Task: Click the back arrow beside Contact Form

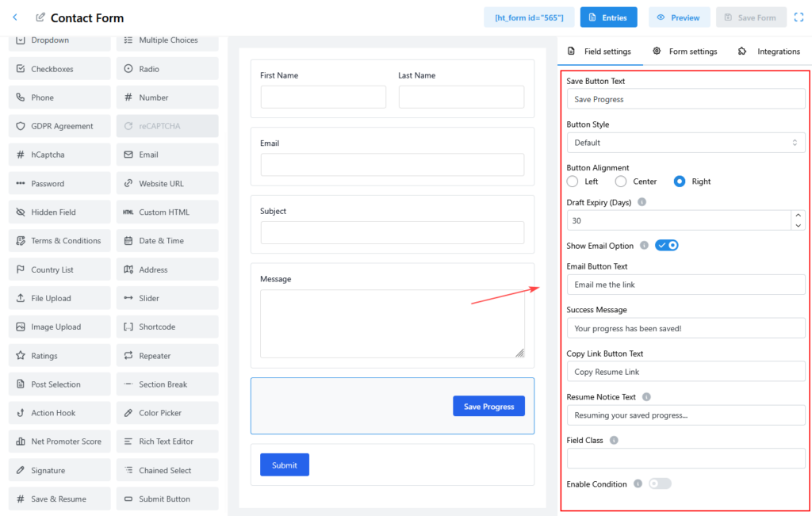Action: coord(15,17)
